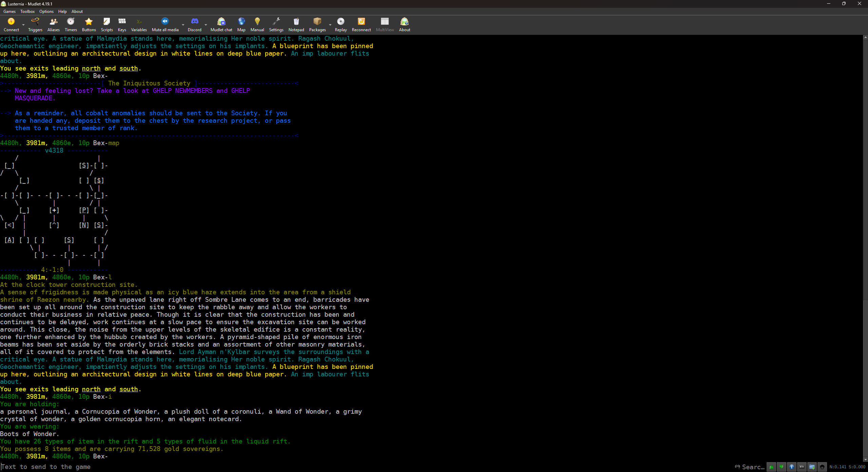Click the bottom 'south' exit link

point(129,389)
